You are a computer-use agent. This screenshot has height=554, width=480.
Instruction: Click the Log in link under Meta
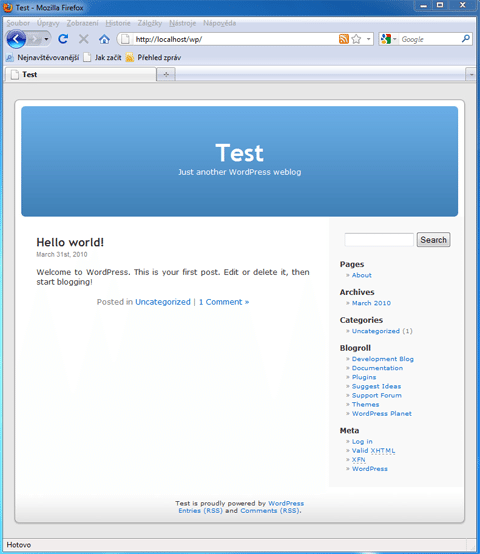[x=362, y=442]
